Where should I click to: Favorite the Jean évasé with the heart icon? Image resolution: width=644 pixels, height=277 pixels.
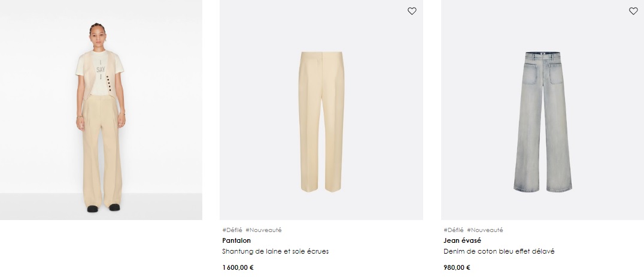point(633,11)
